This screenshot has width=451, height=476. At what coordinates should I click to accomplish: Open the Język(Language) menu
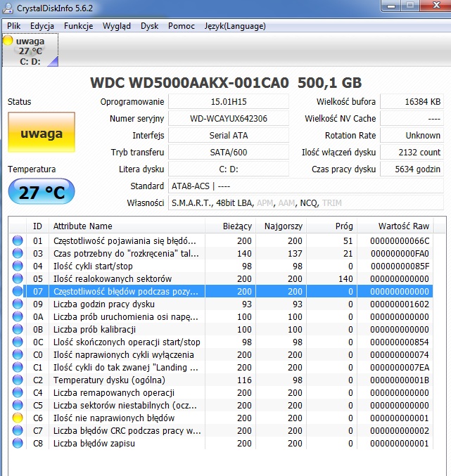click(x=235, y=26)
